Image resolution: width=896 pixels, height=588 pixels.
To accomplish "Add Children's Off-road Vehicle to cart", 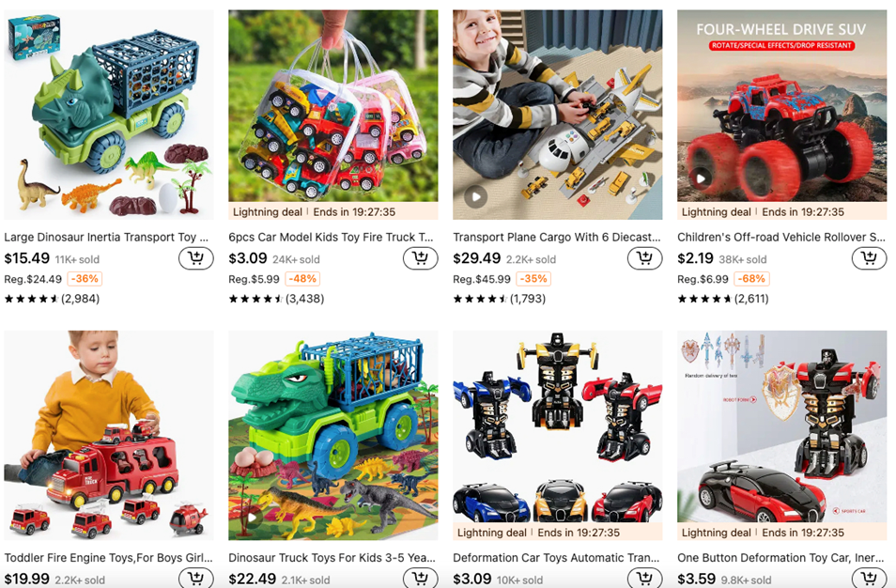I will 869,258.
